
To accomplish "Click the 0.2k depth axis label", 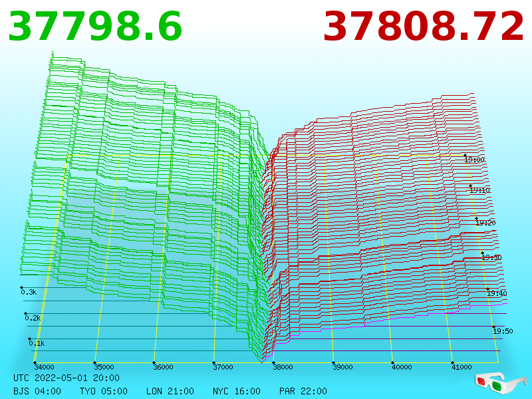I will 33,318.
